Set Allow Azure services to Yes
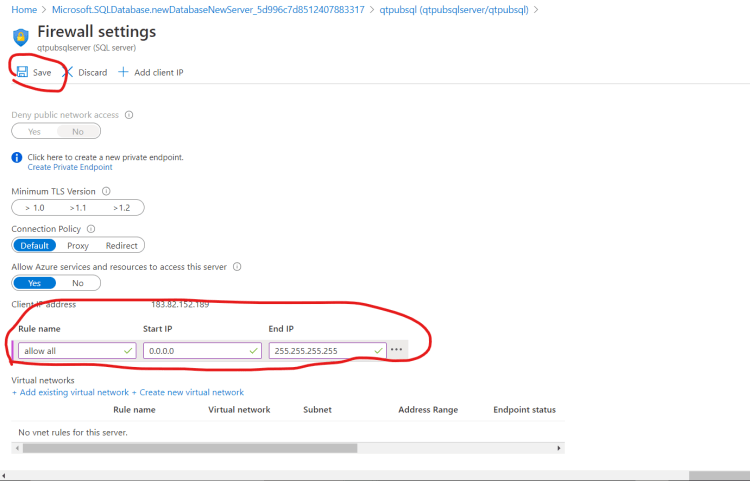 pyautogui.click(x=34, y=283)
